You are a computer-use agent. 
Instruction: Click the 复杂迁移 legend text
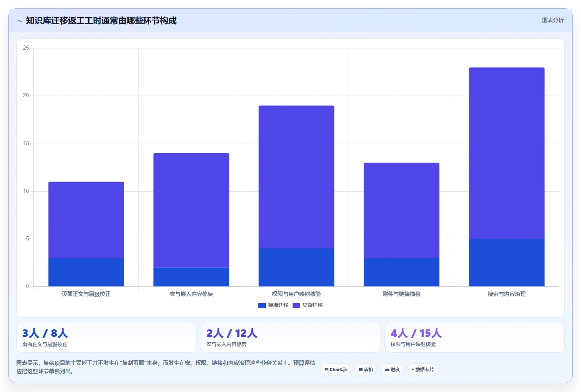coord(313,305)
